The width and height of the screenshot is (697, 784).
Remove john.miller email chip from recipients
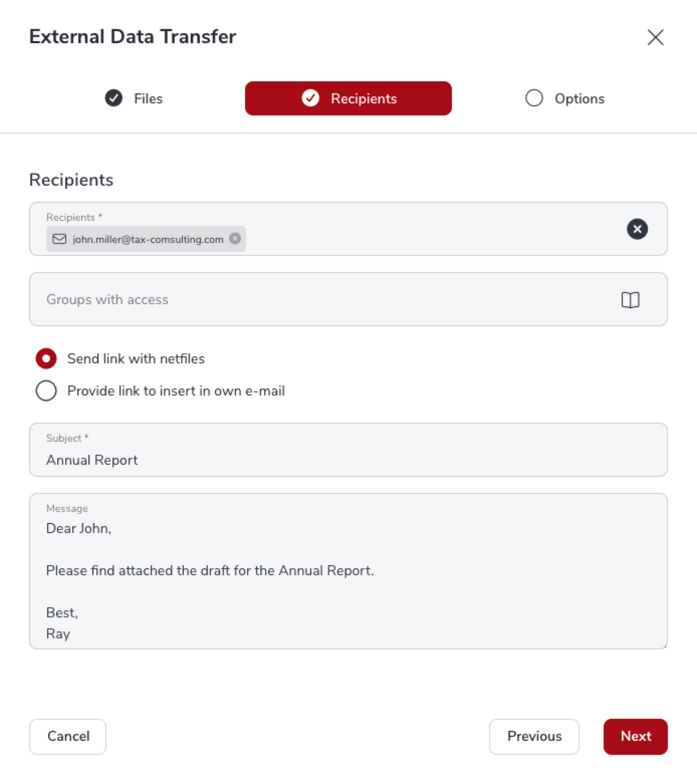(x=235, y=238)
